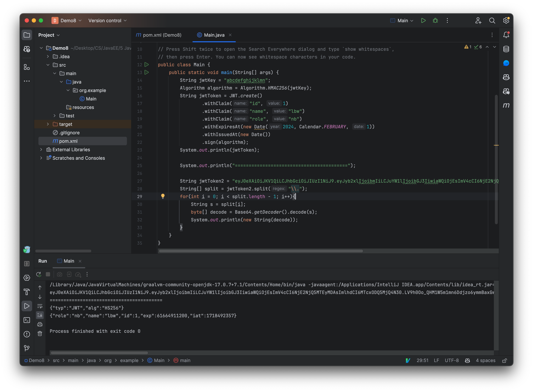533x392 pixels.
Task: Click the Git/Version Control panel icon
Action: point(26,348)
